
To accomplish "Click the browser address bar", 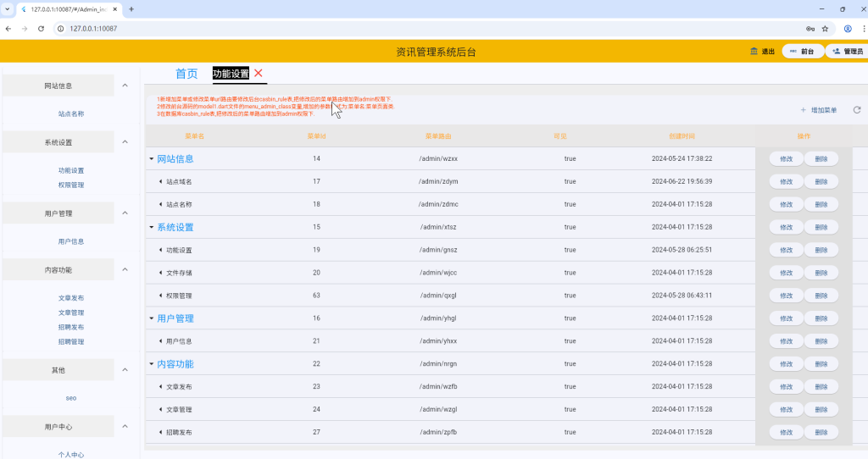I will tap(424, 28).
